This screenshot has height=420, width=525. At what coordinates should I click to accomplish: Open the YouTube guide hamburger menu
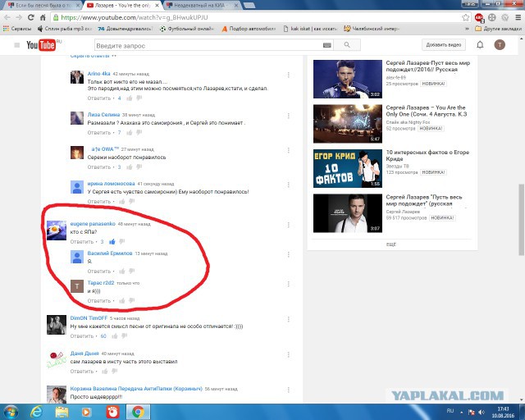point(16,45)
